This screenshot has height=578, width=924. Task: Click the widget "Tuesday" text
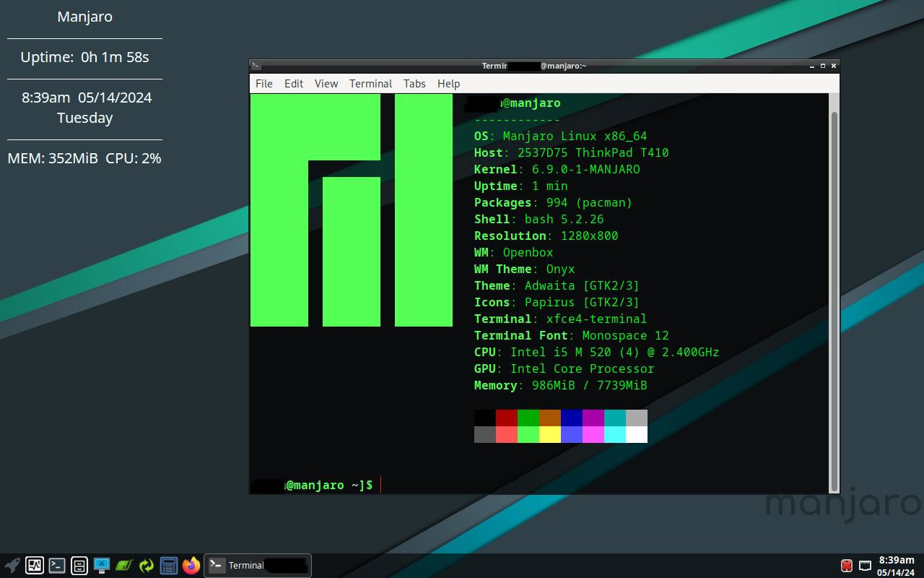coord(84,118)
